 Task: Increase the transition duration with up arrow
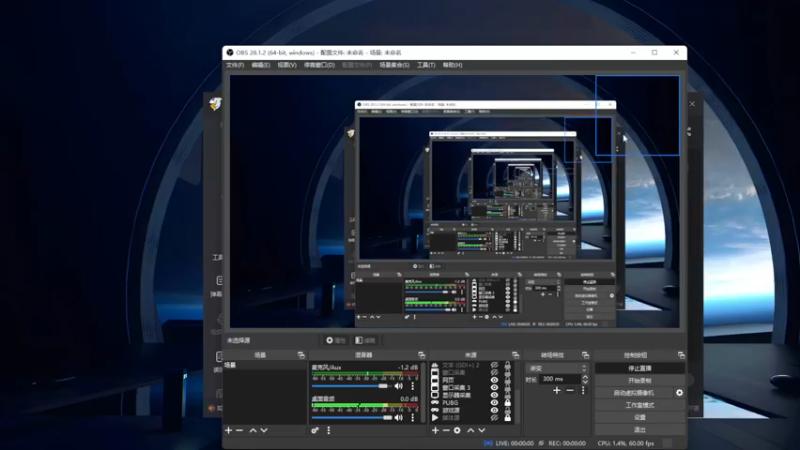(585, 377)
